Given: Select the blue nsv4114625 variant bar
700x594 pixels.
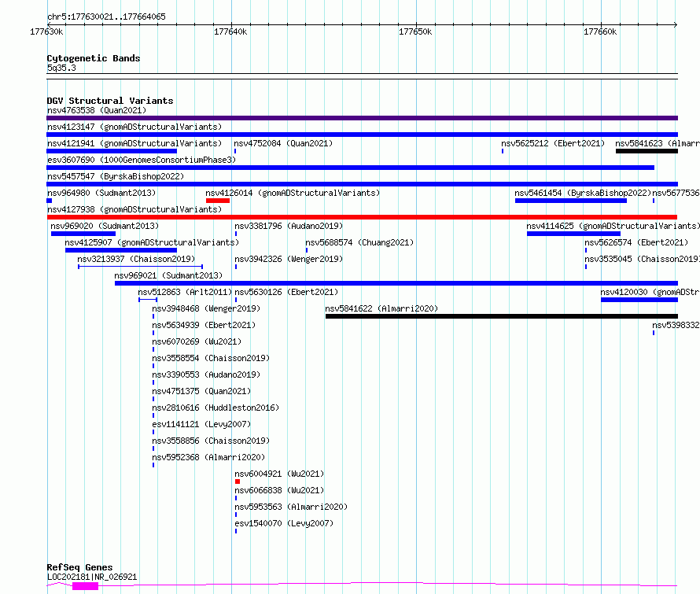Looking at the screenshot, I should tap(573, 234).
